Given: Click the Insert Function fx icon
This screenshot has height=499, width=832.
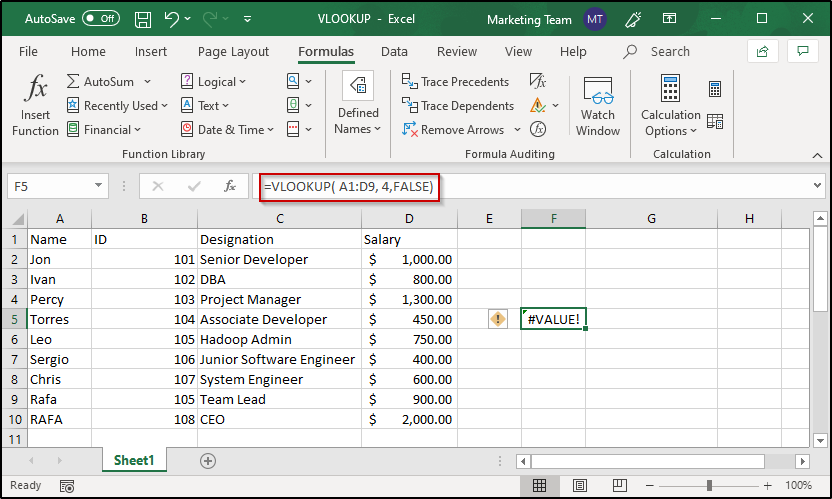Looking at the screenshot, I should pos(35,87).
